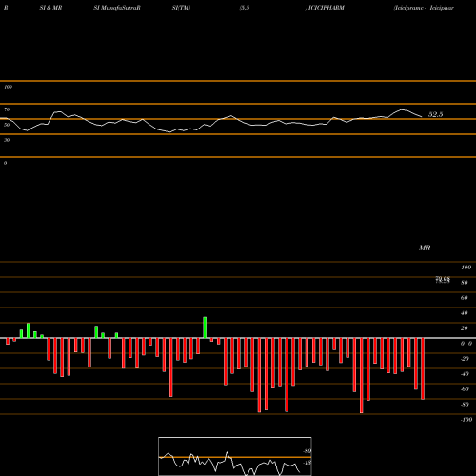Open the mini overview chart thumbnail at bottom
This screenshot has height=476, width=476.
235,456
